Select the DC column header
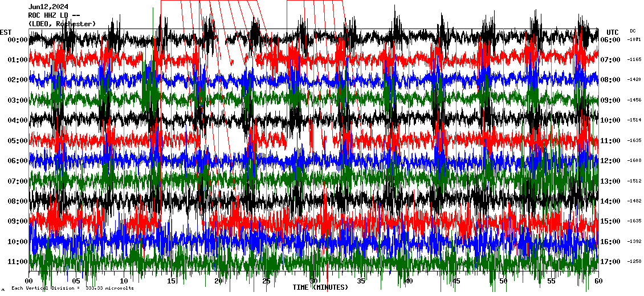Screen dimensions: 644x296 pos(633,31)
